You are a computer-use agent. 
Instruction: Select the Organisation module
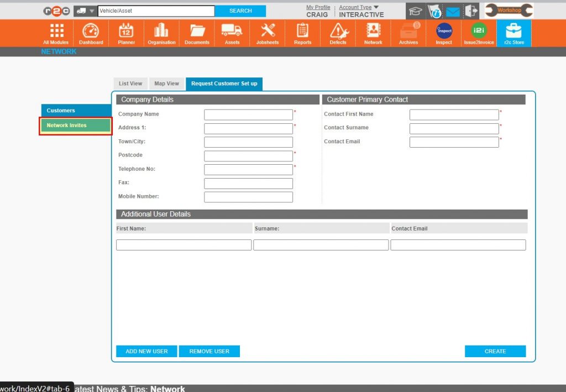click(x=161, y=33)
